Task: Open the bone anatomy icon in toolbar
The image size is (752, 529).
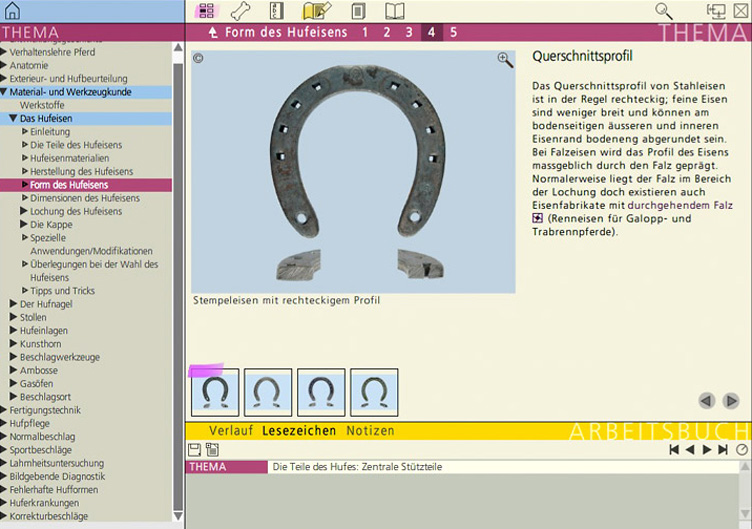Action: coord(240,12)
